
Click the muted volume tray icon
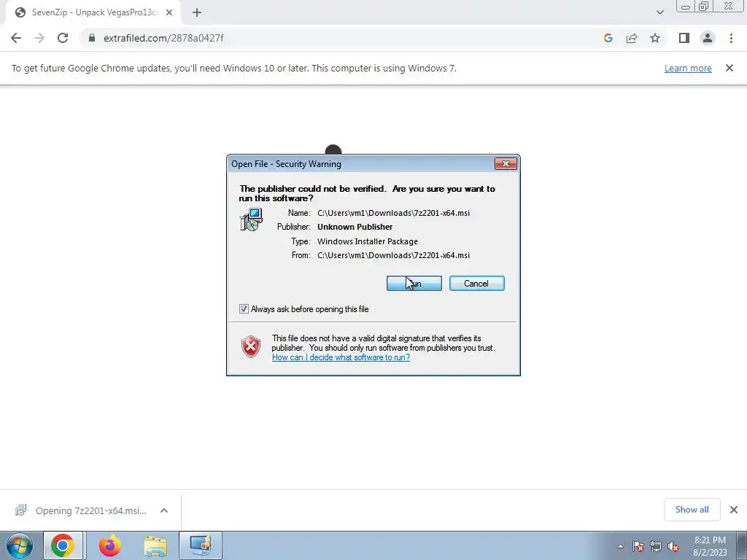click(673, 547)
